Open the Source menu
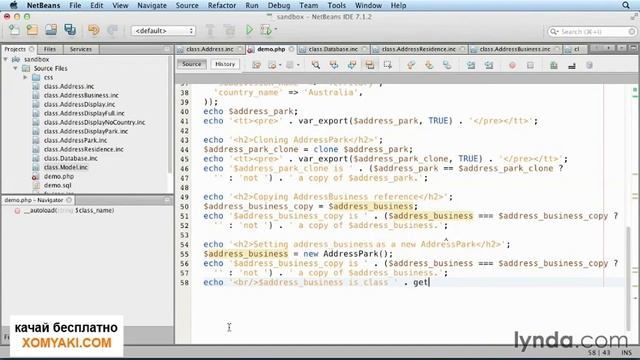 pyautogui.click(x=187, y=5)
